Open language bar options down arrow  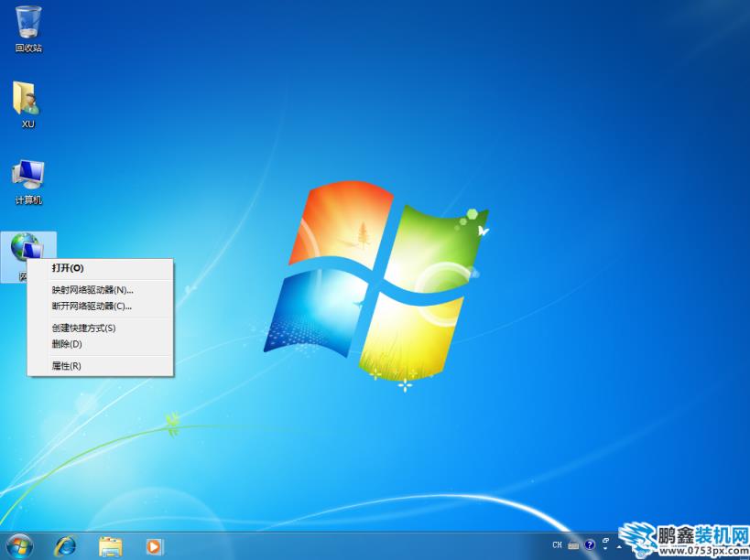click(x=605, y=548)
